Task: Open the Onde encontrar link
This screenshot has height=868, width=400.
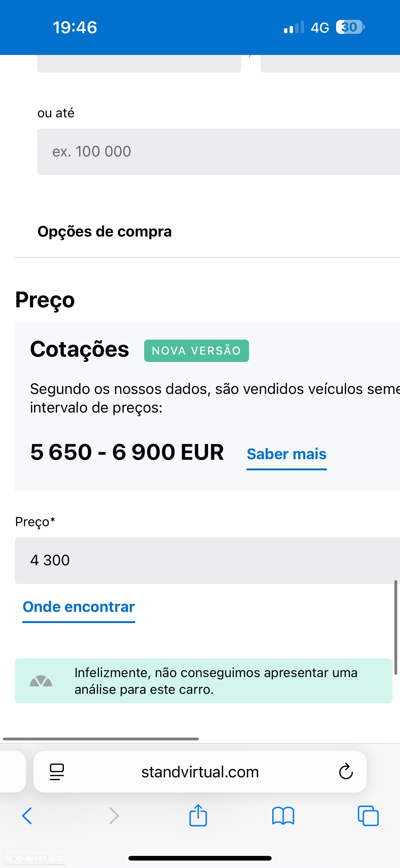Action: coord(79,607)
